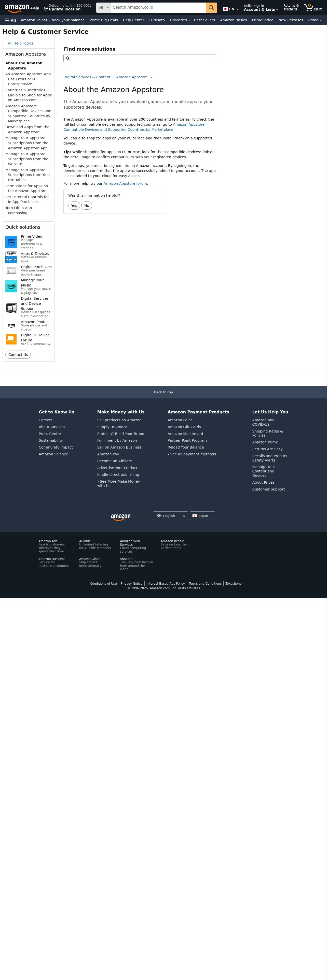Open the Furusato nav item
Viewport: 327px width, 980px height.
[x=157, y=20]
